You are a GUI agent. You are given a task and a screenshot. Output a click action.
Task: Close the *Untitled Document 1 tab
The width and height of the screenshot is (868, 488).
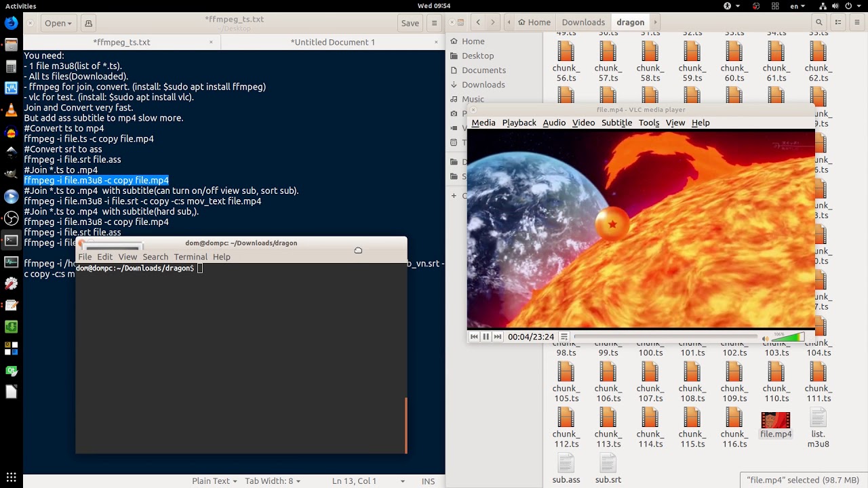click(436, 42)
